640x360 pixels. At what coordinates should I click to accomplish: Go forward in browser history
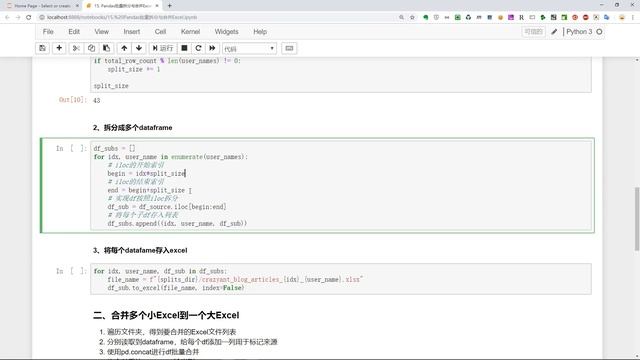pyautogui.click(x=18, y=17)
